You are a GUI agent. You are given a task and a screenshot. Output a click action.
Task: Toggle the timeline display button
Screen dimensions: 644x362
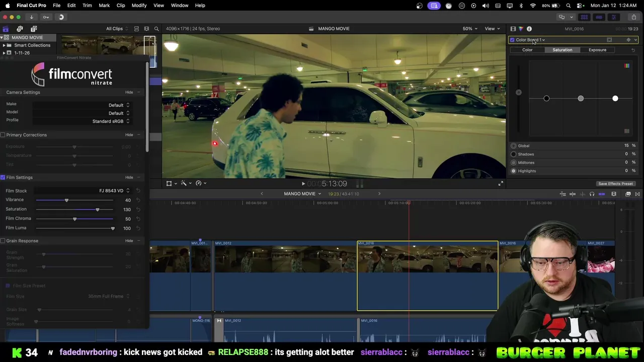pyautogui.click(x=599, y=17)
